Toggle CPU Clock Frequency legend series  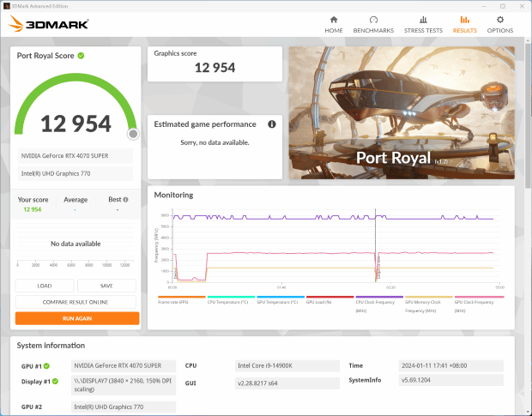(379, 304)
